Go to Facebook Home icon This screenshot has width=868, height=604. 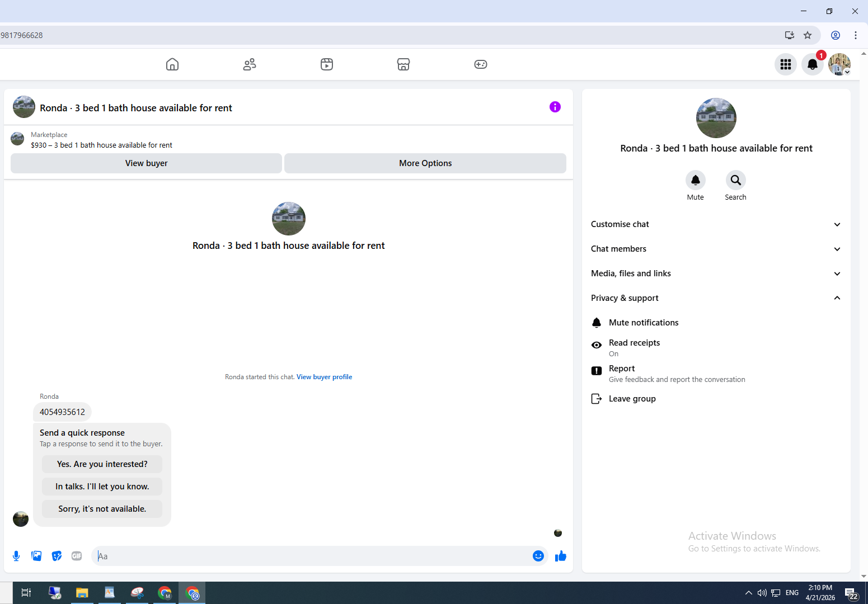click(172, 64)
